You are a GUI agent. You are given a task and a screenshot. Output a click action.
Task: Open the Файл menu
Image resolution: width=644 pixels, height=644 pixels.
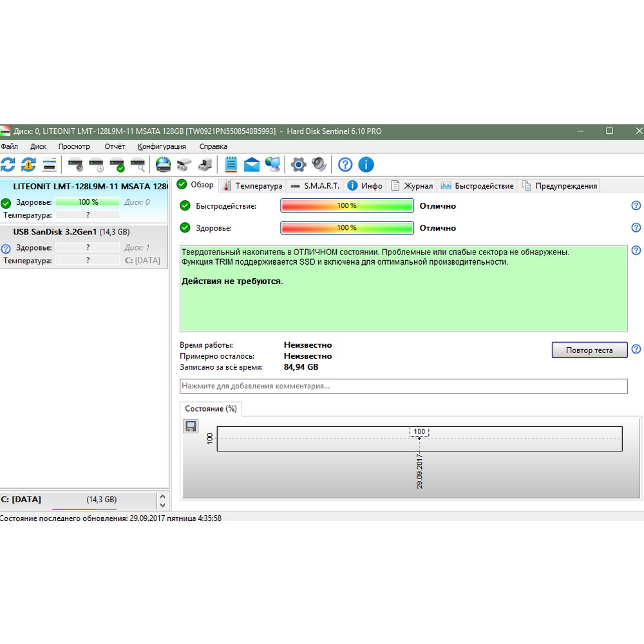tap(10, 146)
